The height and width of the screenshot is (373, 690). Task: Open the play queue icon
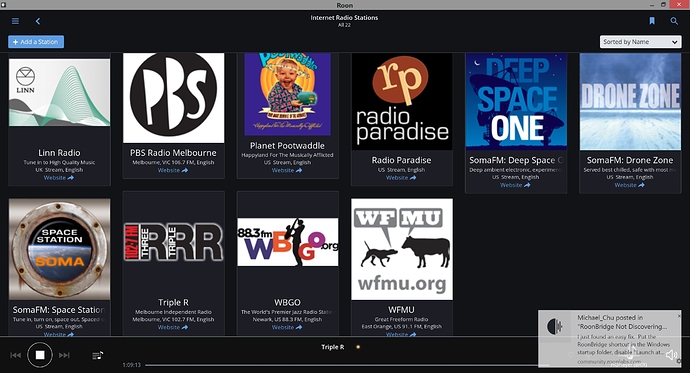(98, 355)
